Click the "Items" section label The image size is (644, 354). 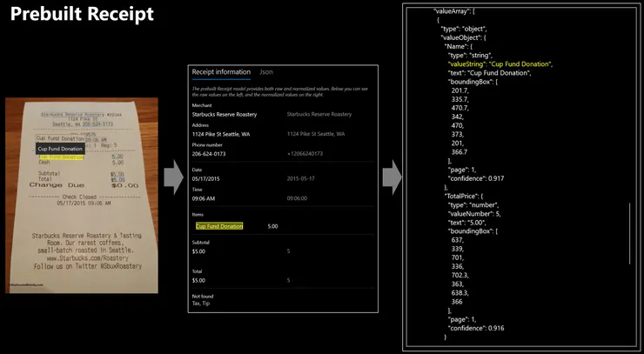click(x=198, y=214)
